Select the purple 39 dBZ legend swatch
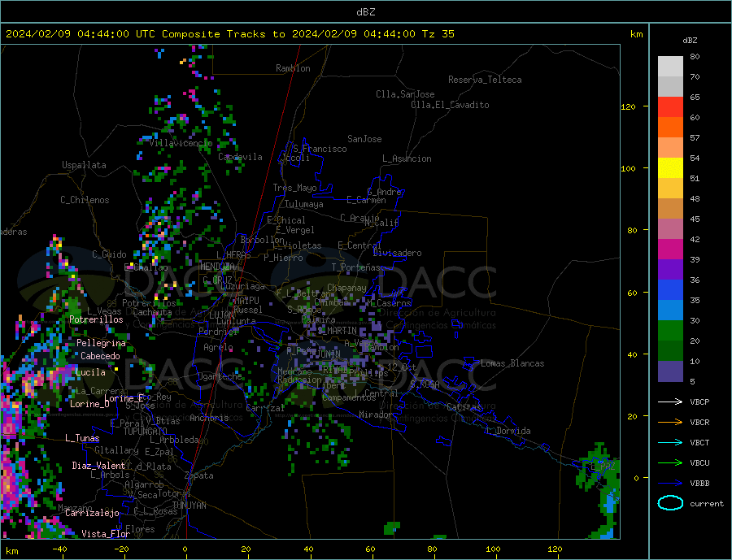Image resolution: width=732 pixels, height=560 pixels. [x=670, y=270]
